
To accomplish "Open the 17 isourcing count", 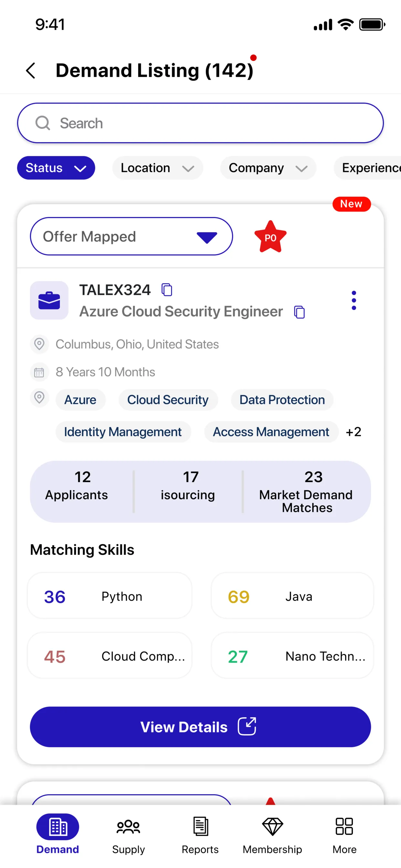I will (188, 486).
